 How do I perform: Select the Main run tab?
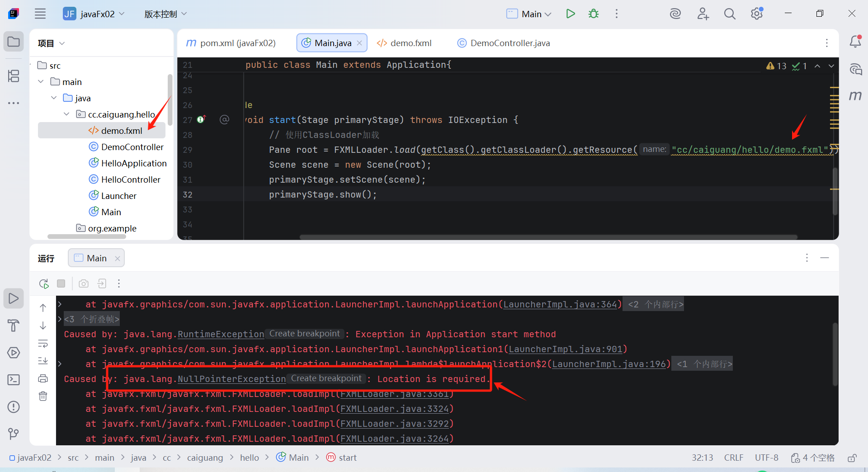(96, 258)
